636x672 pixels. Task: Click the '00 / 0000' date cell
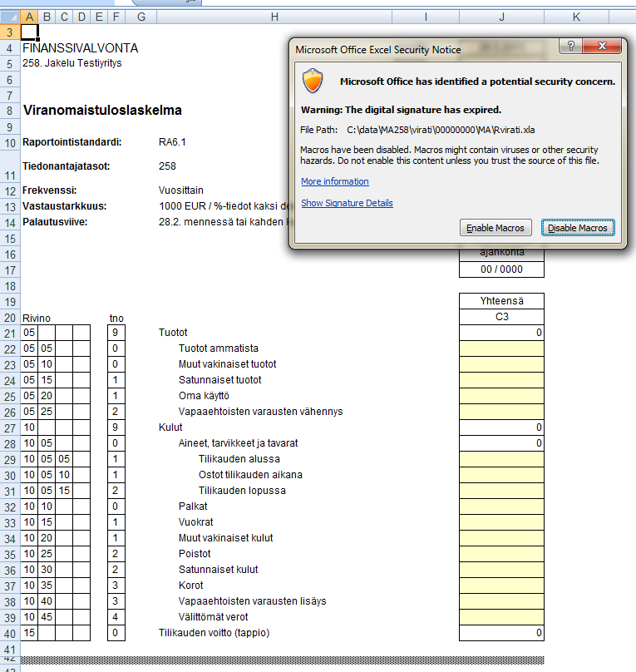[501, 269]
